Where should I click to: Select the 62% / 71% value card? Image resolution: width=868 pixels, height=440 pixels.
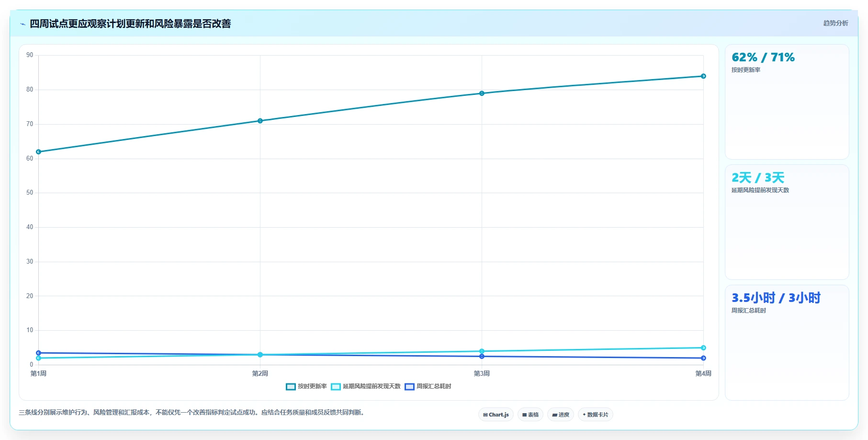pos(787,102)
